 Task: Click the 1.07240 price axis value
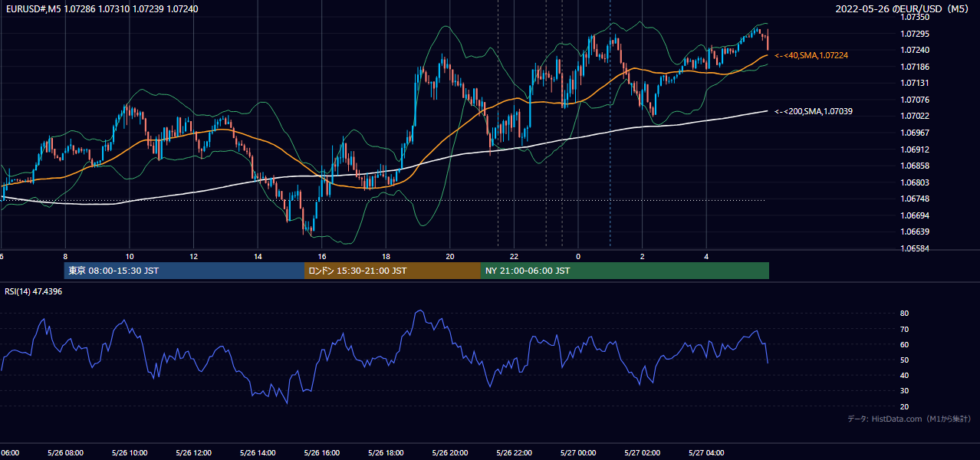tap(915, 51)
